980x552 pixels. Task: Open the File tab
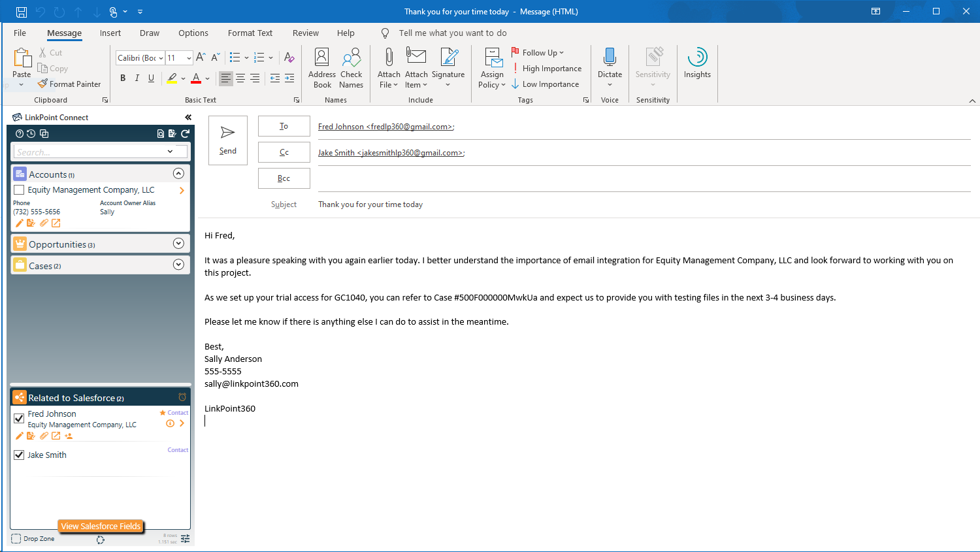20,33
